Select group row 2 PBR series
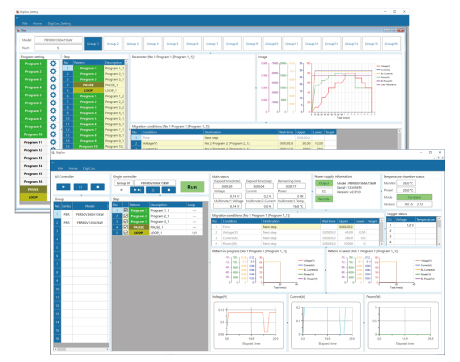 [x=81, y=222]
